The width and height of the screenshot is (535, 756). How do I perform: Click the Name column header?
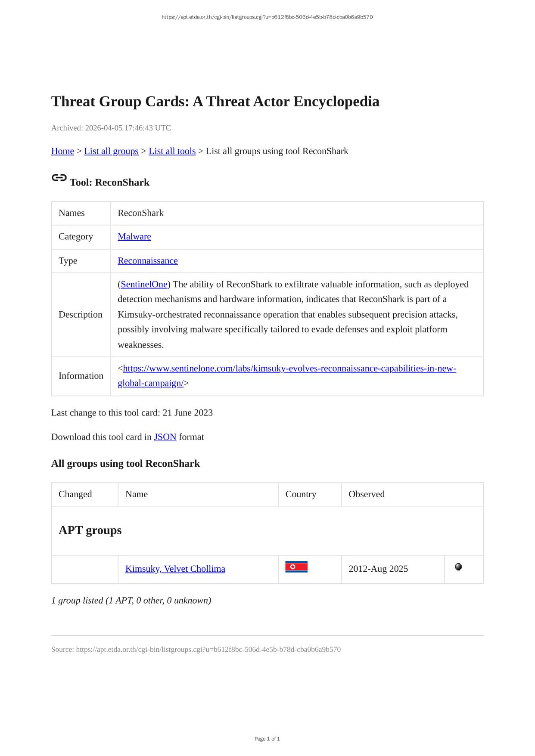tap(137, 494)
